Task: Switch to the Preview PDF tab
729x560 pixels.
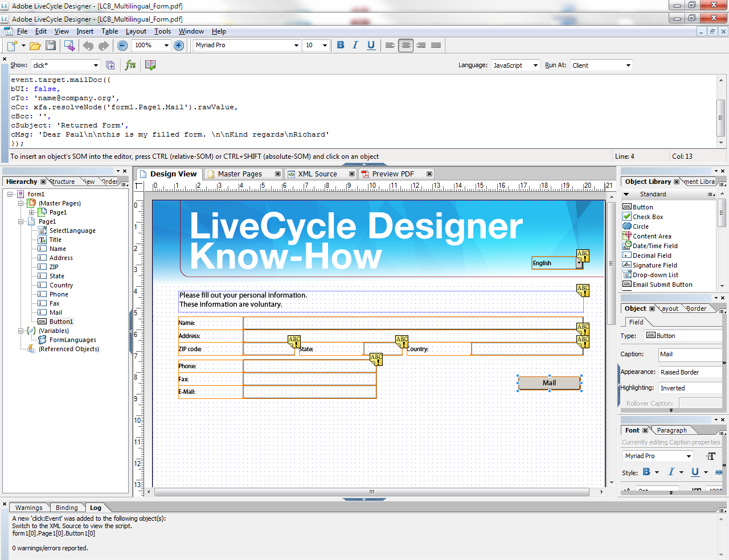Action: pyautogui.click(x=393, y=174)
